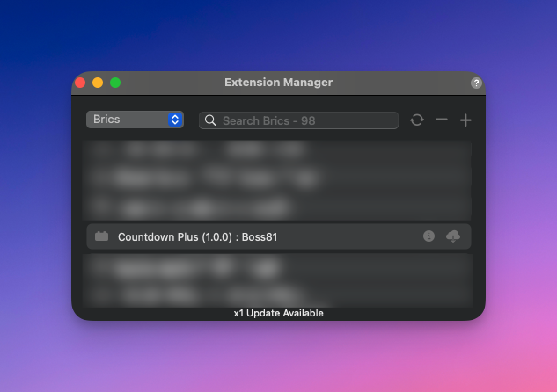Select the topmost blurred extension row
The height and width of the screenshot is (392, 557).
pos(278,150)
